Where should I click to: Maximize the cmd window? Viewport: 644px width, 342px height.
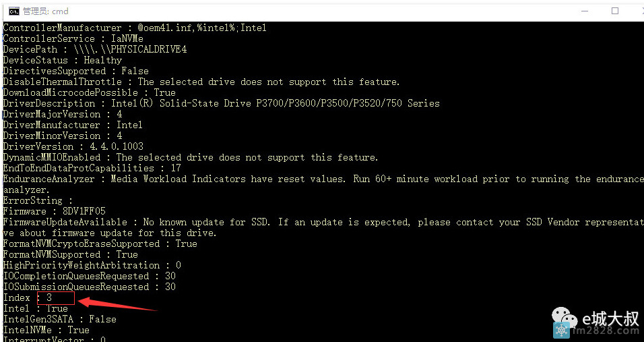point(614,11)
